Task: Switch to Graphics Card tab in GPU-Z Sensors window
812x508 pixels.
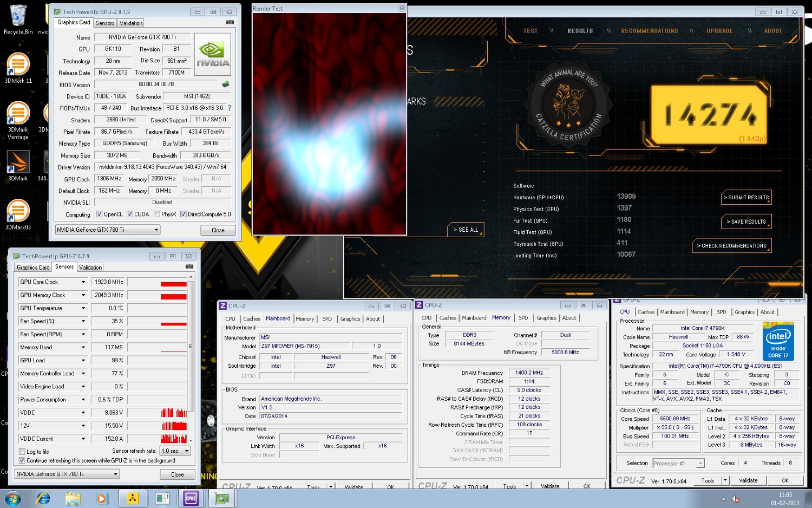Action: click(33, 268)
